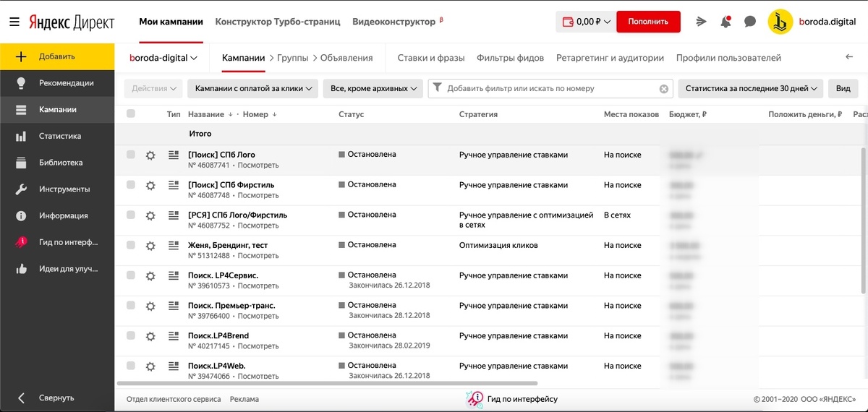This screenshot has width=868, height=412.
Task: Open Рекомендации lightbulb icon in sidebar
Action: click(x=21, y=83)
